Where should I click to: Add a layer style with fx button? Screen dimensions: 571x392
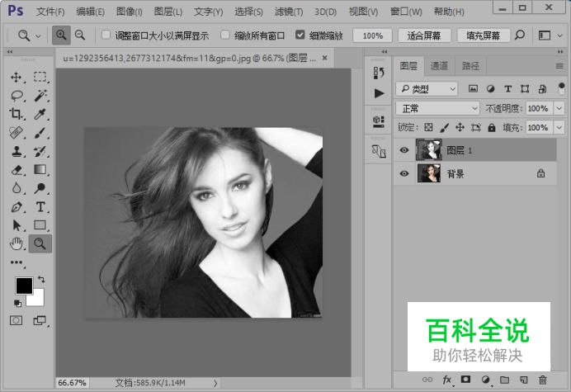click(447, 380)
